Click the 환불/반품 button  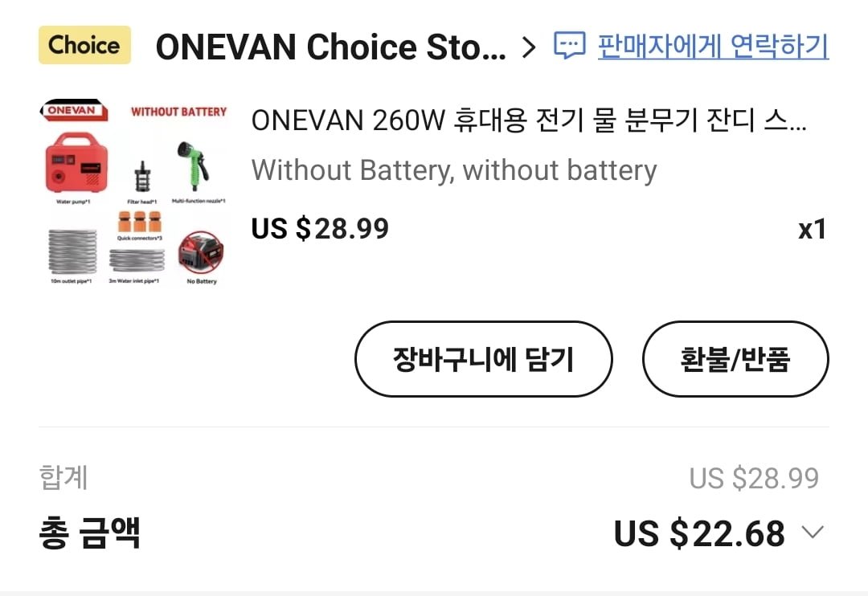coord(735,359)
